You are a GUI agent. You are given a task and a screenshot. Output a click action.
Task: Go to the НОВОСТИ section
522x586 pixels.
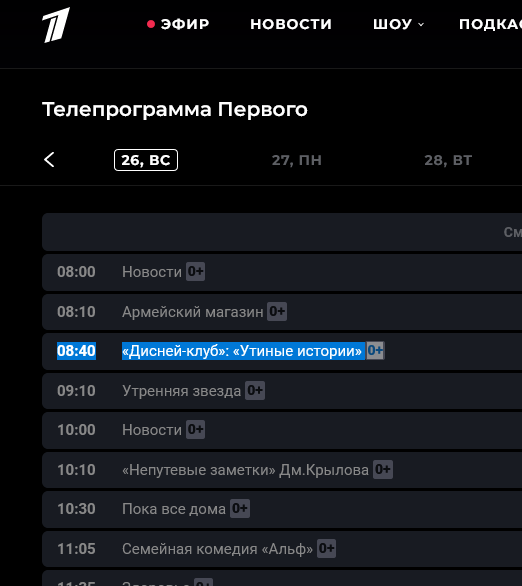[291, 24]
